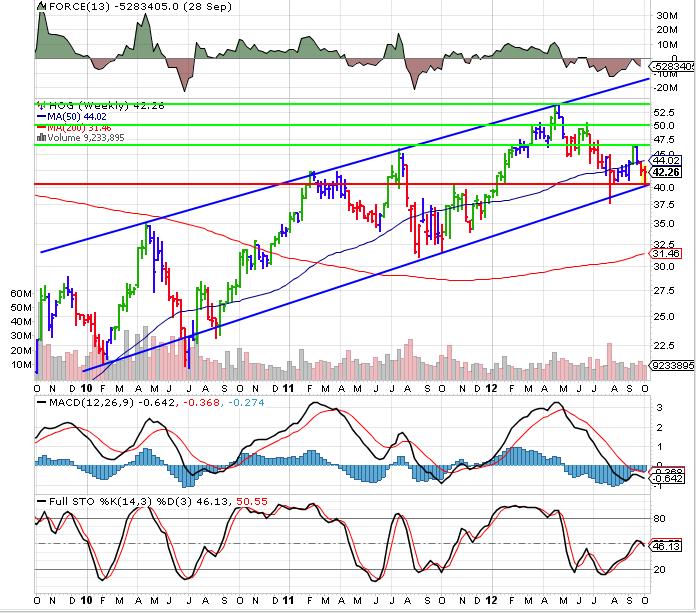The image size is (696, 613).
Task: Click bold year 10 on bottom stochastic time axis
Action: tap(86, 601)
